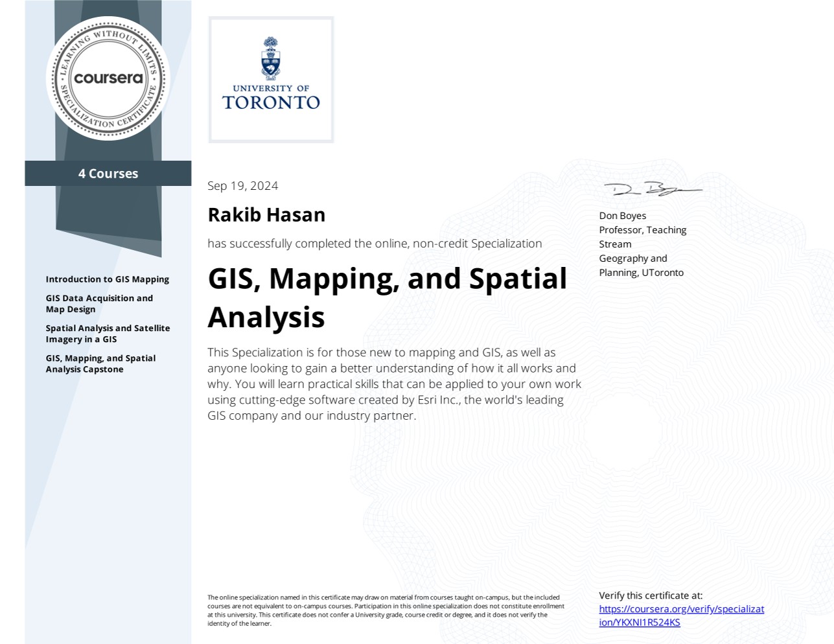The width and height of the screenshot is (834, 644).
Task: Select the '4 Courses' banner
Action: (x=108, y=173)
